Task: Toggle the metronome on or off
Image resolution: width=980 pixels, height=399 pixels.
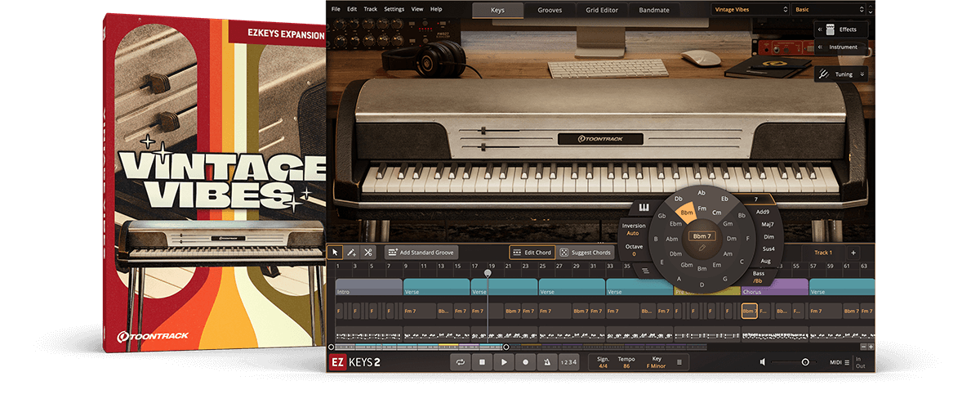Action: click(546, 362)
